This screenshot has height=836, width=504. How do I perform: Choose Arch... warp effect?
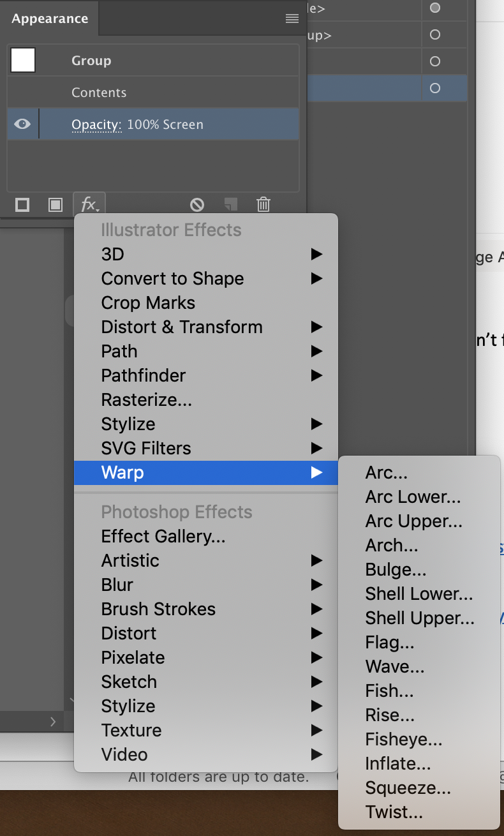click(x=419, y=545)
